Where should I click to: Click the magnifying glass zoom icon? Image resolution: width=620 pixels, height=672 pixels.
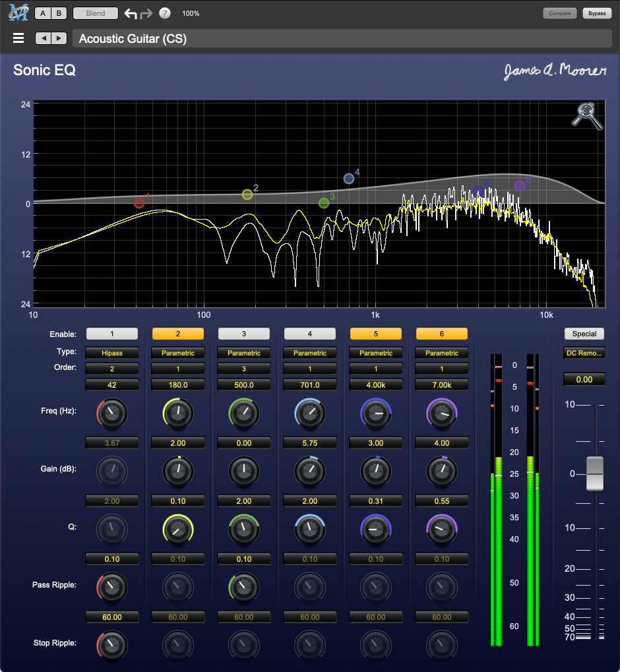point(587,116)
